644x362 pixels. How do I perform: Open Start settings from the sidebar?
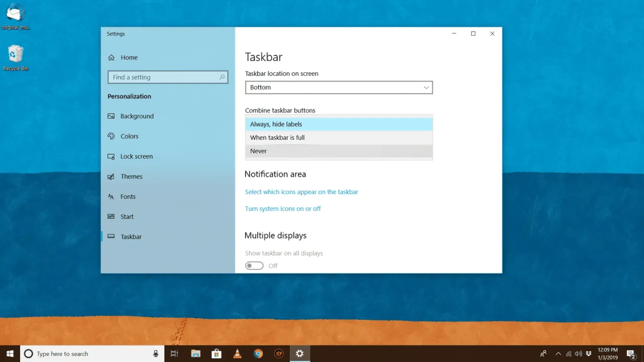126,216
